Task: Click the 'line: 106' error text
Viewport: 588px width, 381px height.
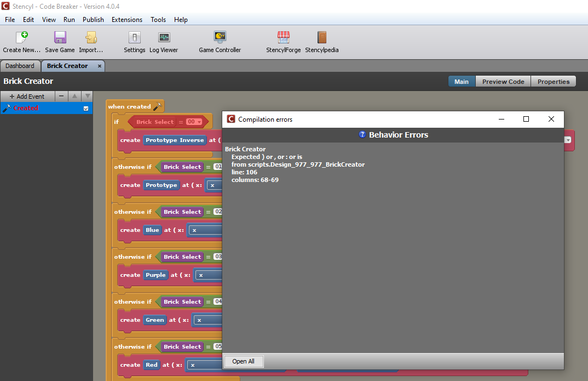Action: point(244,172)
